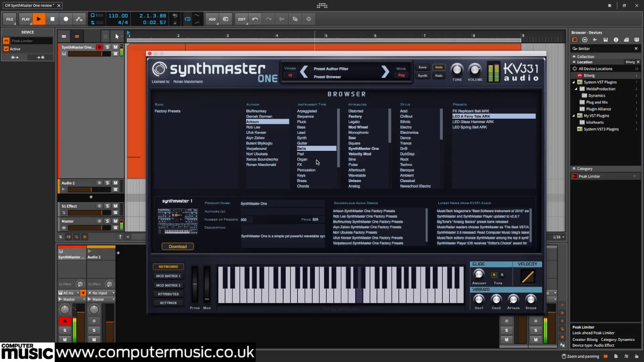Open the ADD menu
Screen dimensions: 644x362
[x=212, y=19]
